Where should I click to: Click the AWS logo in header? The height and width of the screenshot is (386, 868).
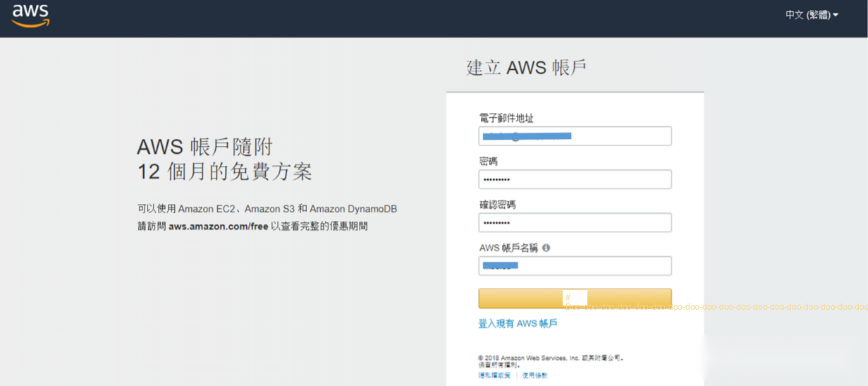pos(30,16)
